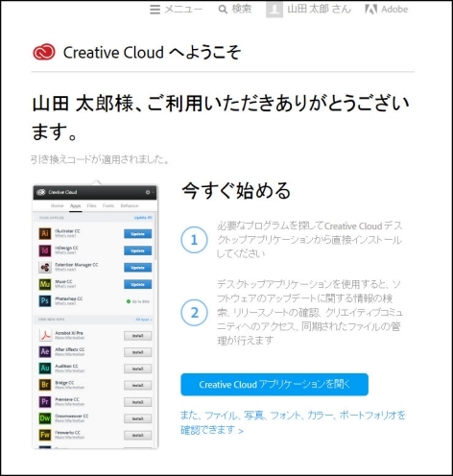
Task: Click 引き換えコードが適用されました text
Action: pos(100,159)
